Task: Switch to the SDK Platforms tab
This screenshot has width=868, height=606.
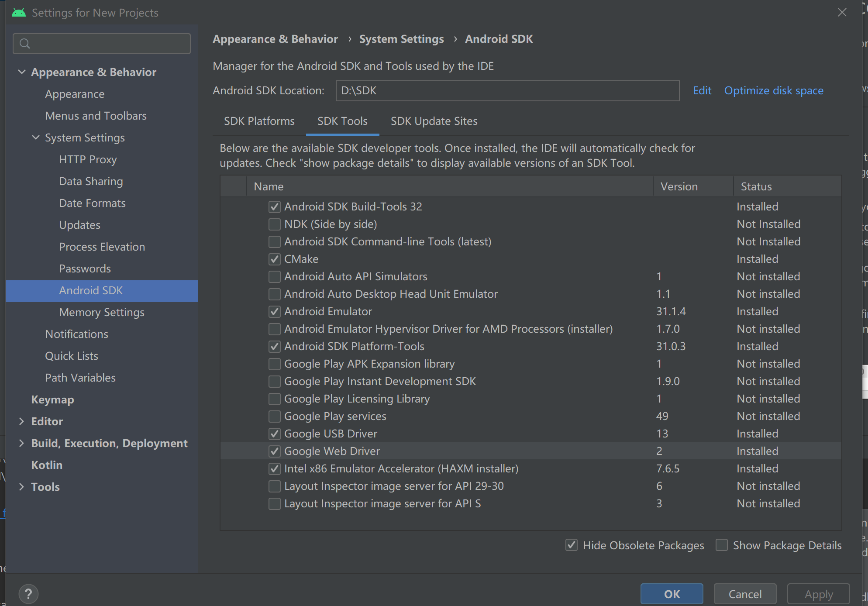Action: (x=259, y=121)
